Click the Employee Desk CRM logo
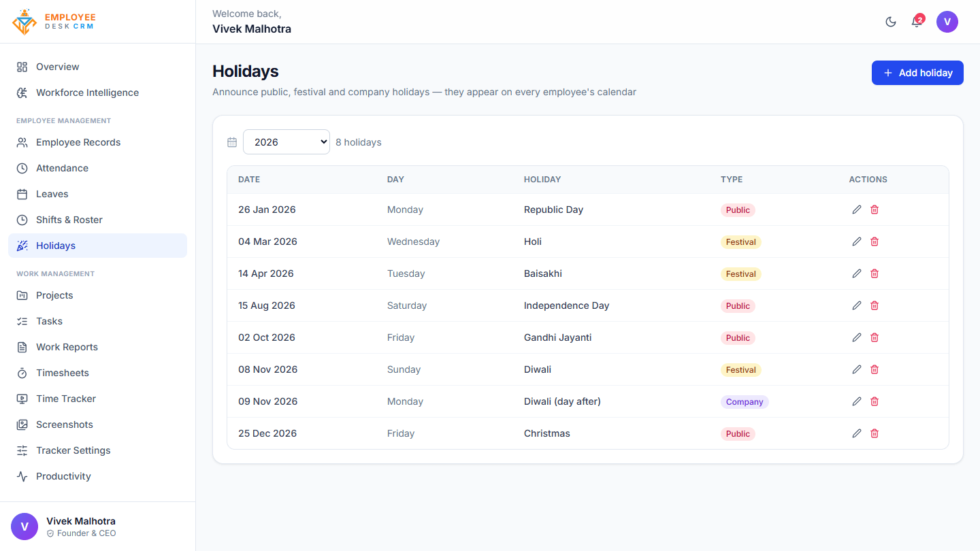This screenshot has width=980, height=551. 54,22
